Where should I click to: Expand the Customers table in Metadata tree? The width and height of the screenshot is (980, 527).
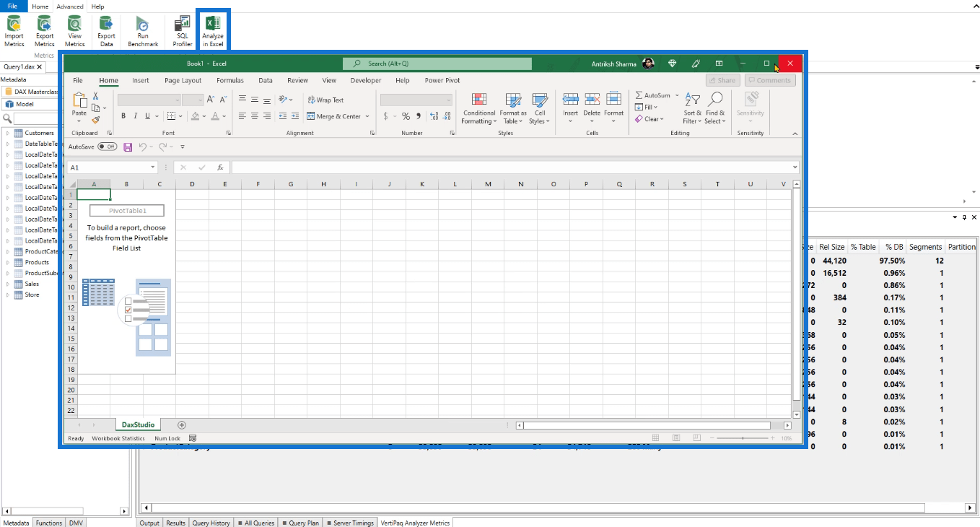click(8, 133)
